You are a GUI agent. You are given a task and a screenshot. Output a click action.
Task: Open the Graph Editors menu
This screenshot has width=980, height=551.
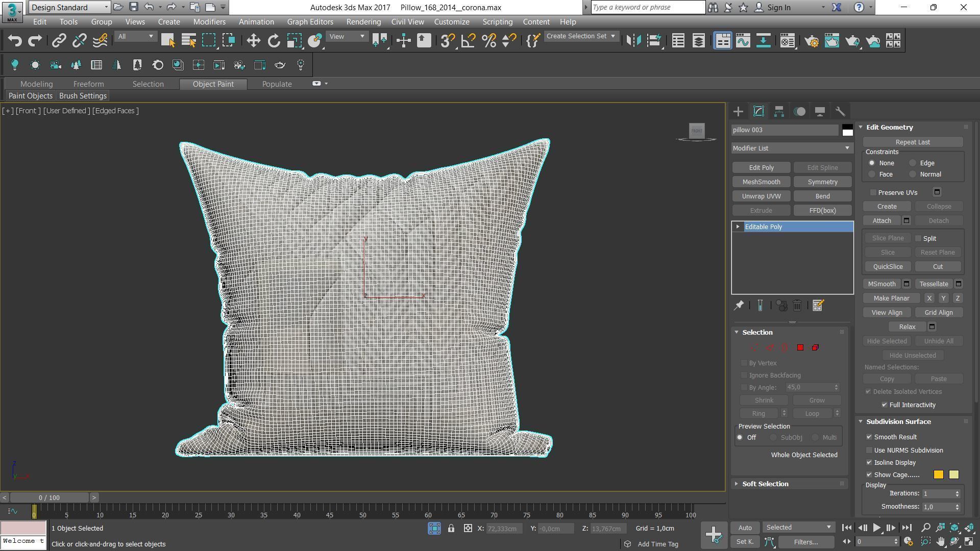tap(310, 22)
